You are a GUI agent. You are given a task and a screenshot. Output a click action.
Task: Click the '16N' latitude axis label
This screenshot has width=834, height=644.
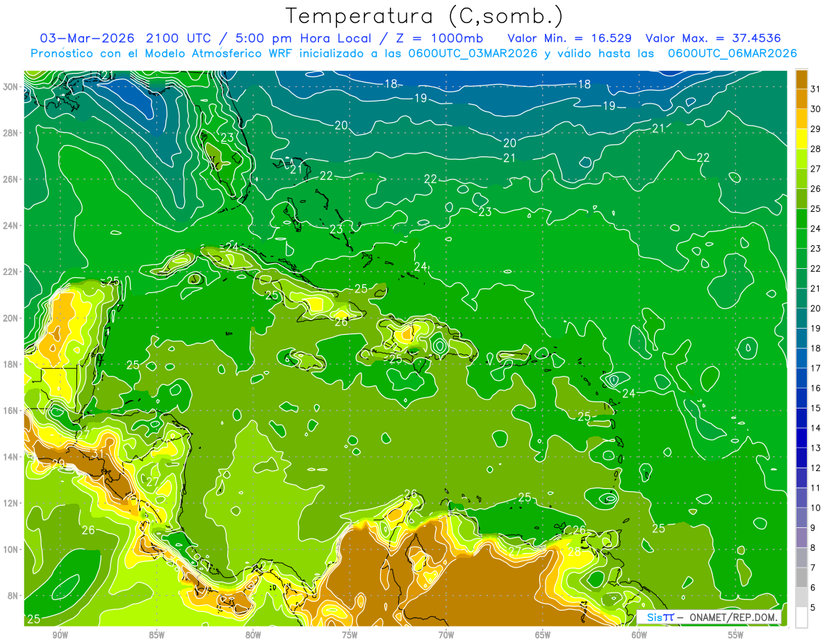pos(10,411)
